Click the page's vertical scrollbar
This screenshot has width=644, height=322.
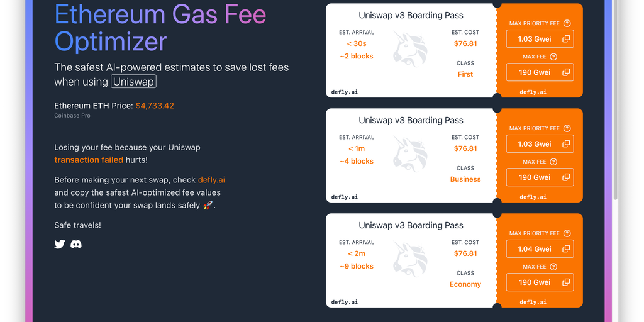pyautogui.click(x=615, y=126)
